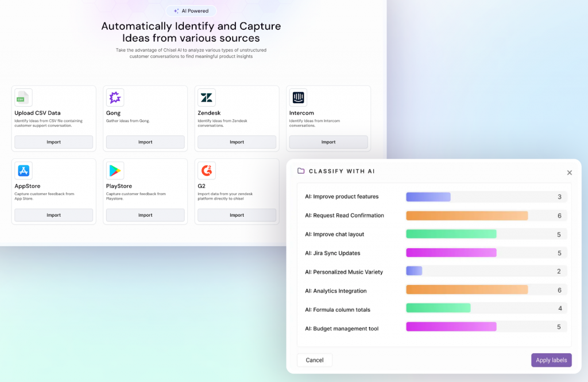Screen dimensions: 588x382
Task: Click 'Gather ideas from Gong.' description
Action: 128,121
